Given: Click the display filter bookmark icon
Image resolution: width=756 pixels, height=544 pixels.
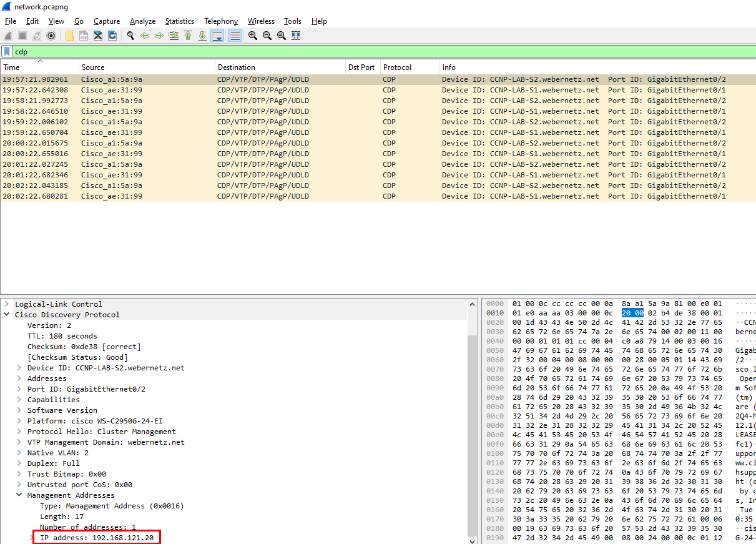Looking at the screenshot, I should [x=7, y=52].
